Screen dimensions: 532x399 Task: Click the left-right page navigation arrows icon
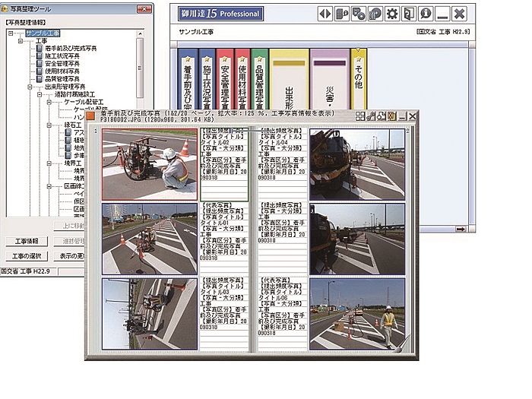[325, 14]
